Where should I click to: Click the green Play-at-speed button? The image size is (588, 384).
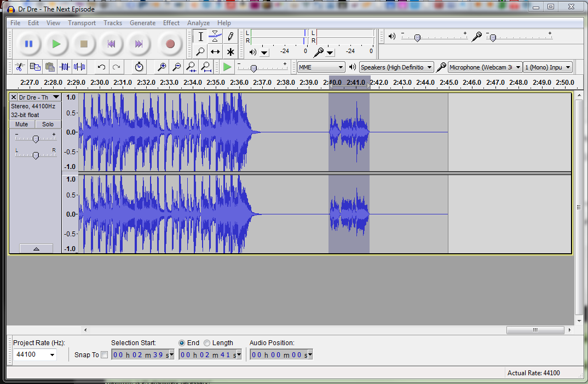(227, 67)
